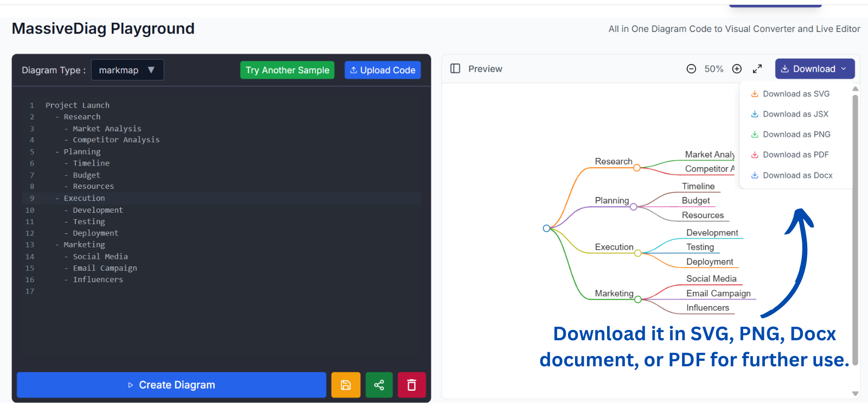This screenshot has width=868, height=407.
Task: Zoom in using the plus circle icon
Action: [x=737, y=69]
